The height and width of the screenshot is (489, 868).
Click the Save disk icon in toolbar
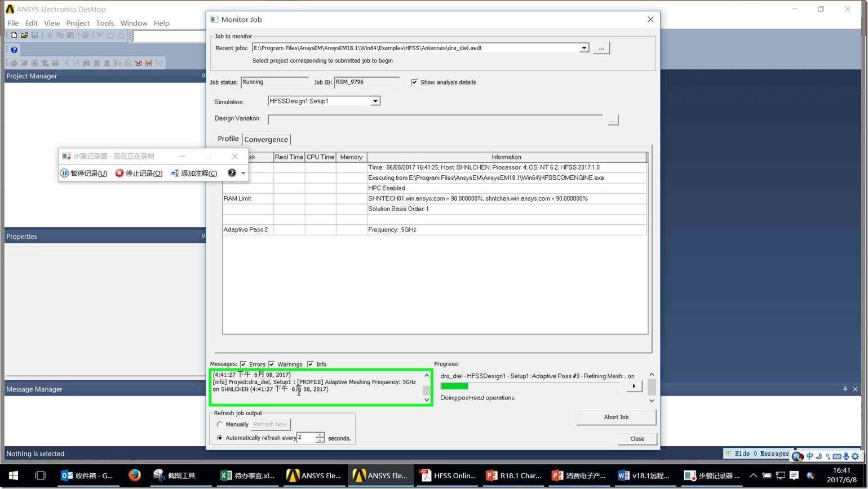point(34,35)
